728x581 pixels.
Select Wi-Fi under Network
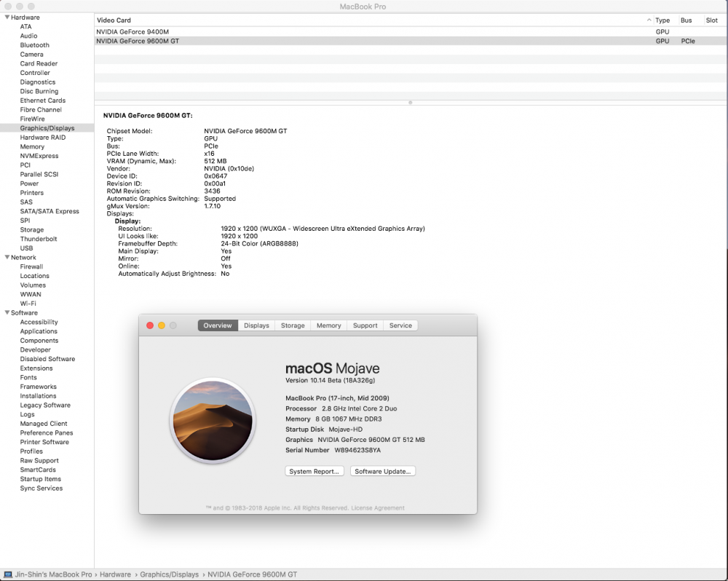(x=28, y=304)
